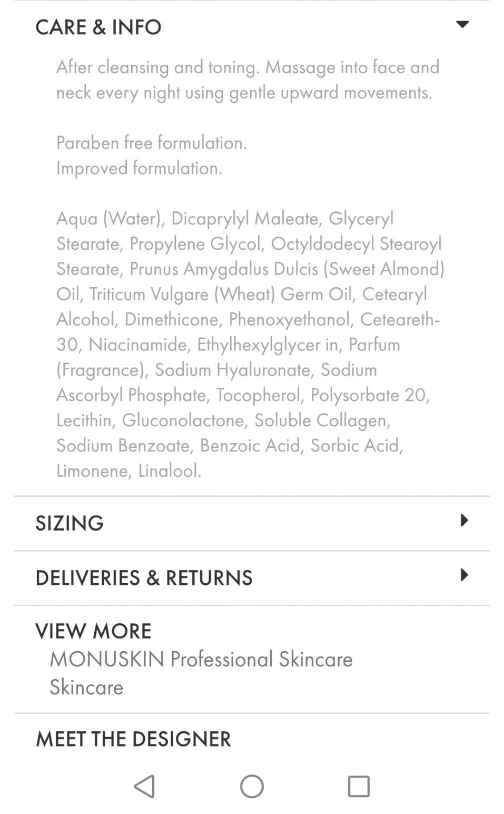Tap the Android back navigation icon
This screenshot has width=504, height=814.
point(144,786)
